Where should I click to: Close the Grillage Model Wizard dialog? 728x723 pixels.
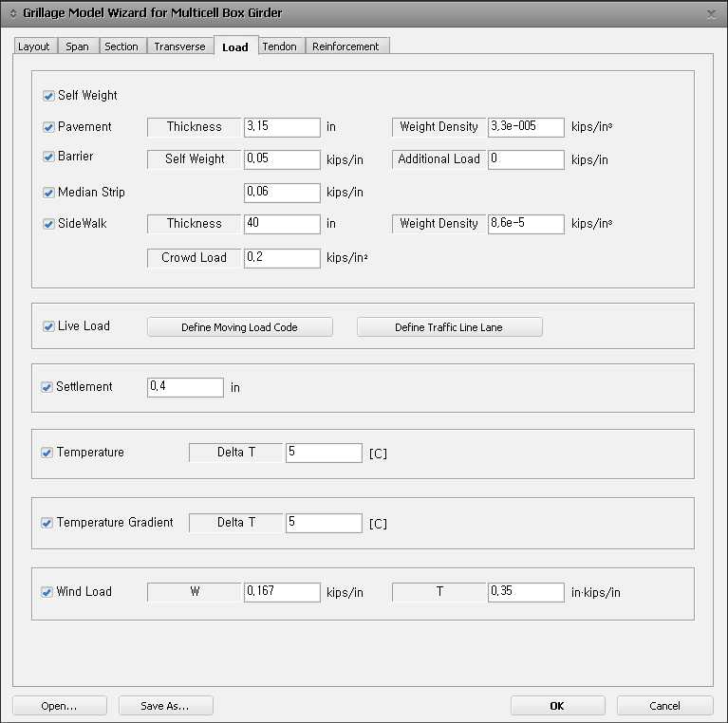pyautogui.click(x=712, y=13)
